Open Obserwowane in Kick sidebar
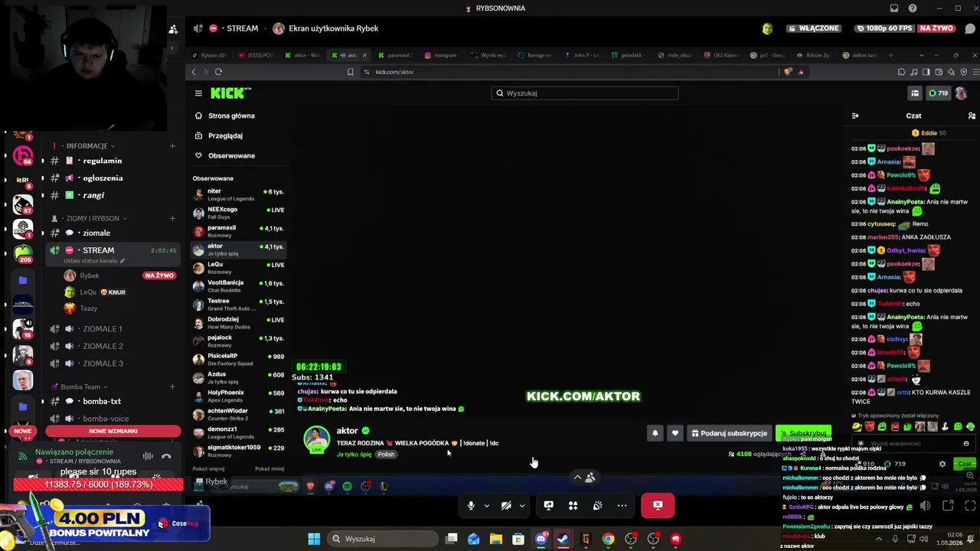 tap(231, 155)
